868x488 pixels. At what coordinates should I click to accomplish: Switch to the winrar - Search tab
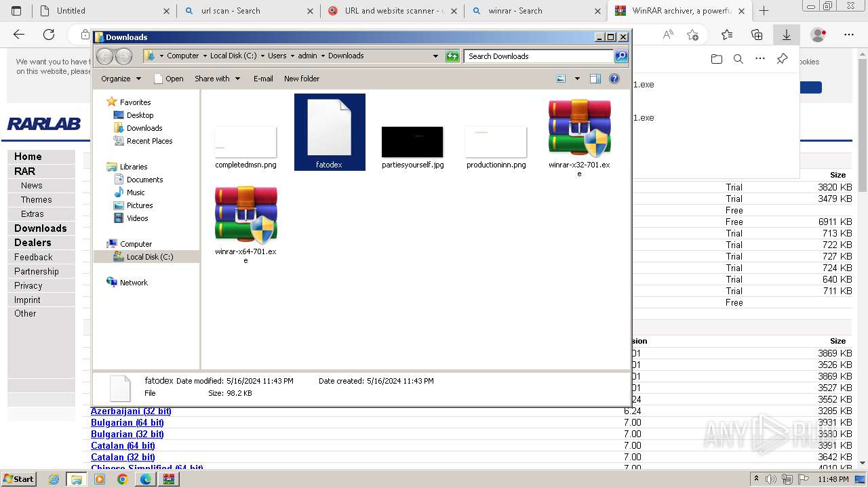536,11
